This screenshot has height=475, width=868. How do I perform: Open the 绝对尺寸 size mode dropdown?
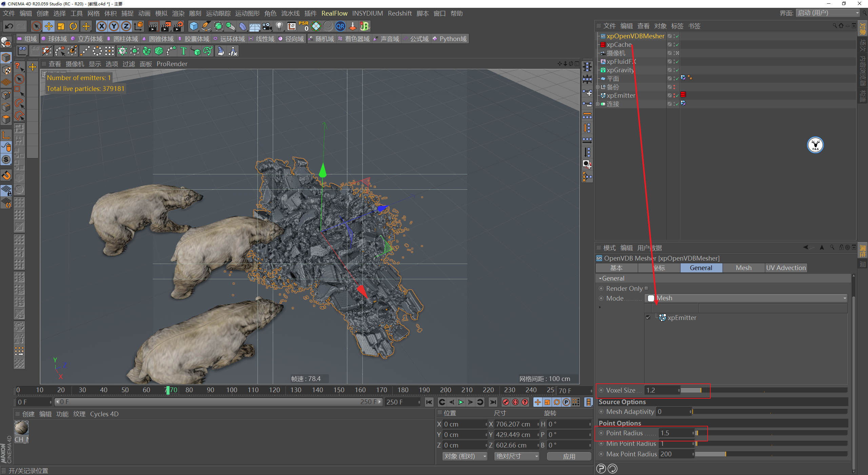click(x=516, y=456)
